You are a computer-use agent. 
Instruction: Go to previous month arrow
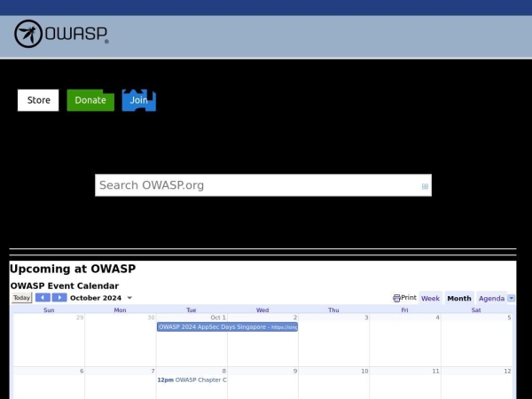tap(43, 298)
